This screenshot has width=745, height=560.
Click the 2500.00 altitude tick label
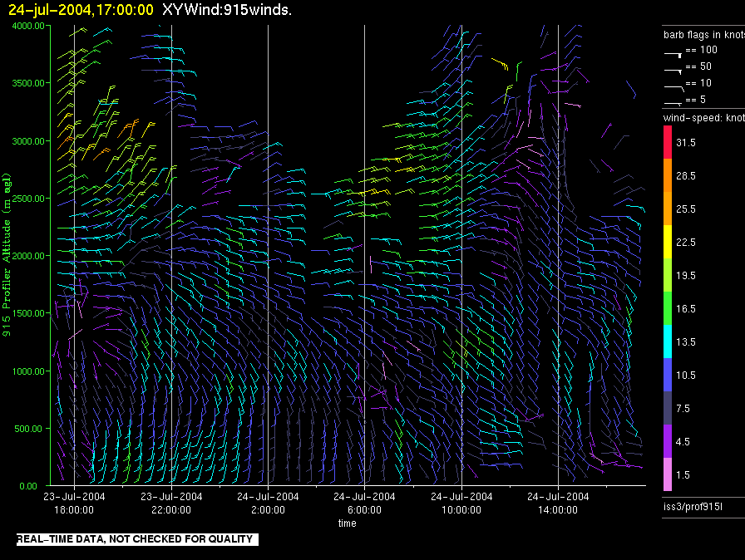tap(28, 199)
